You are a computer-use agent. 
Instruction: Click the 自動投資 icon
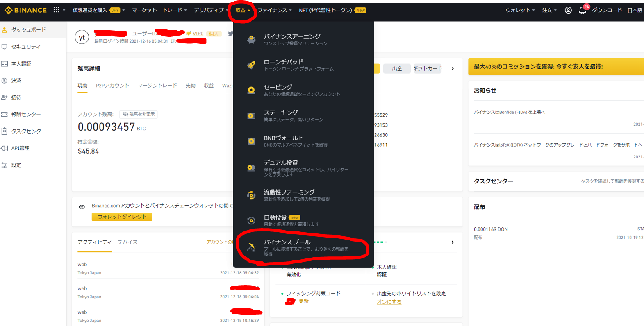point(251,221)
